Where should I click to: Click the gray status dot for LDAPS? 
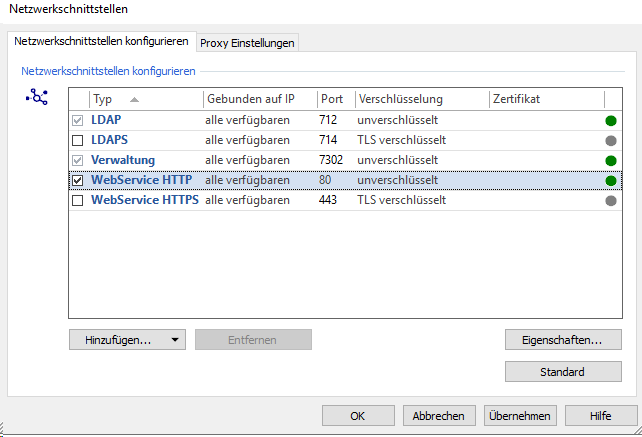click(x=611, y=140)
